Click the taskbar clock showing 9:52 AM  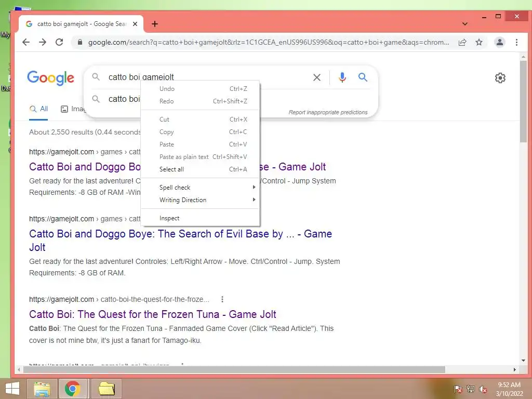coord(509,389)
